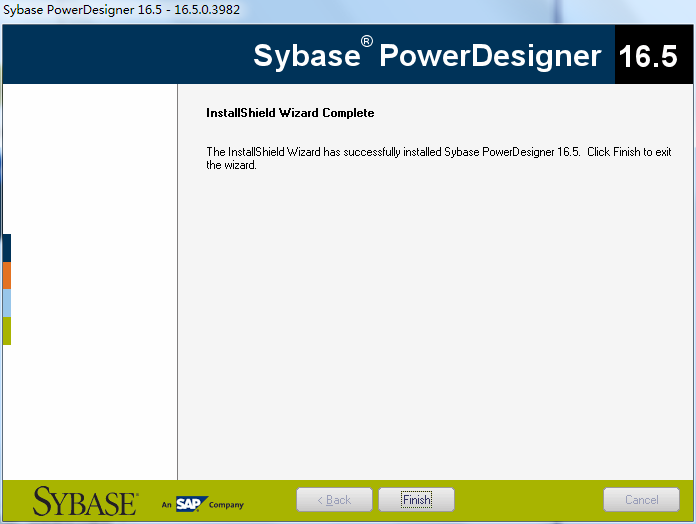
Task: Click the 'InstallShield Wizard Complete' heading
Action: 290,113
